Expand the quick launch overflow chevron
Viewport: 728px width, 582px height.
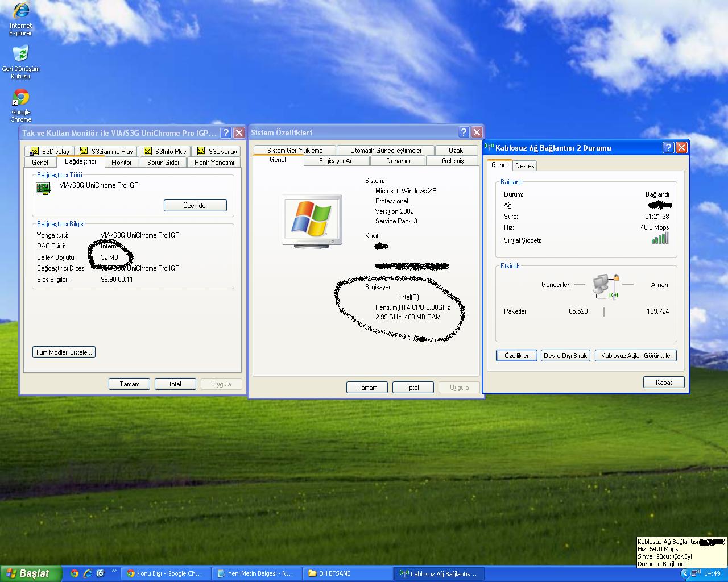coord(114,571)
